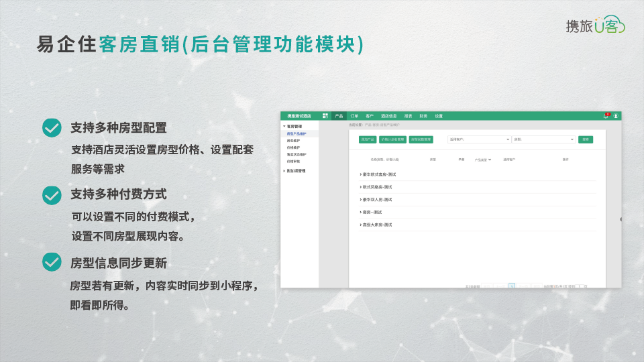The width and height of the screenshot is (644, 362).
Task: Select 房型产品维护 in the sidebar
Action: (297, 134)
